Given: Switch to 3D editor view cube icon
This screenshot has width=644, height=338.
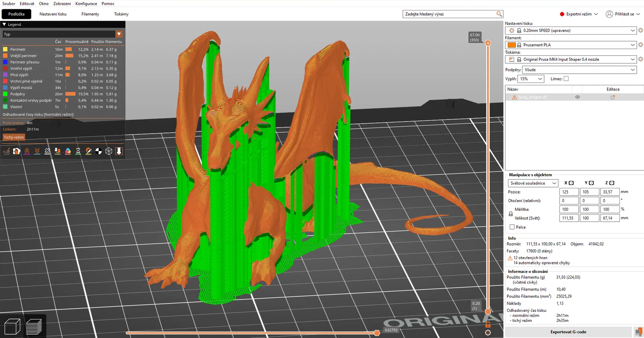Looking at the screenshot, I should 12,326.
